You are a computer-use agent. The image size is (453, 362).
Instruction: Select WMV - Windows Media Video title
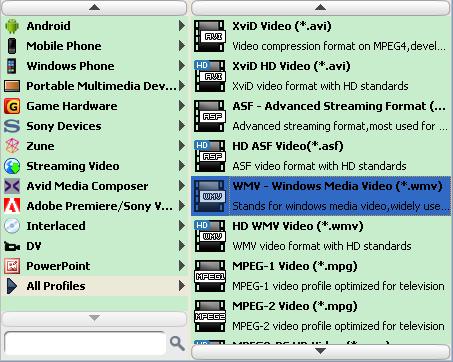click(x=337, y=186)
